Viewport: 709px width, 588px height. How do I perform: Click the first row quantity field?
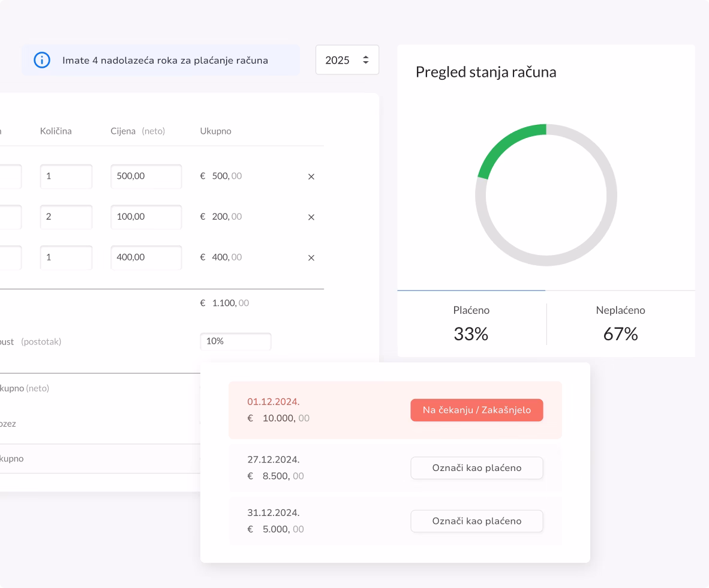click(66, 176)
